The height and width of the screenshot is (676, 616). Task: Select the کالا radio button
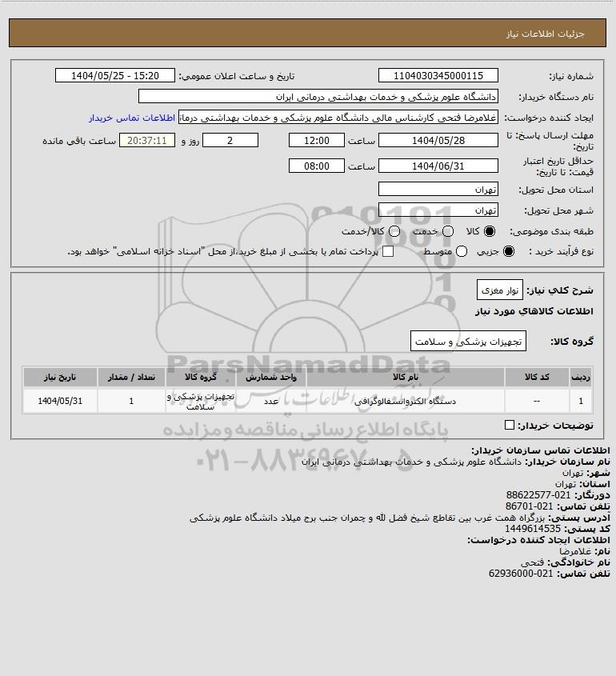point(490,231)
